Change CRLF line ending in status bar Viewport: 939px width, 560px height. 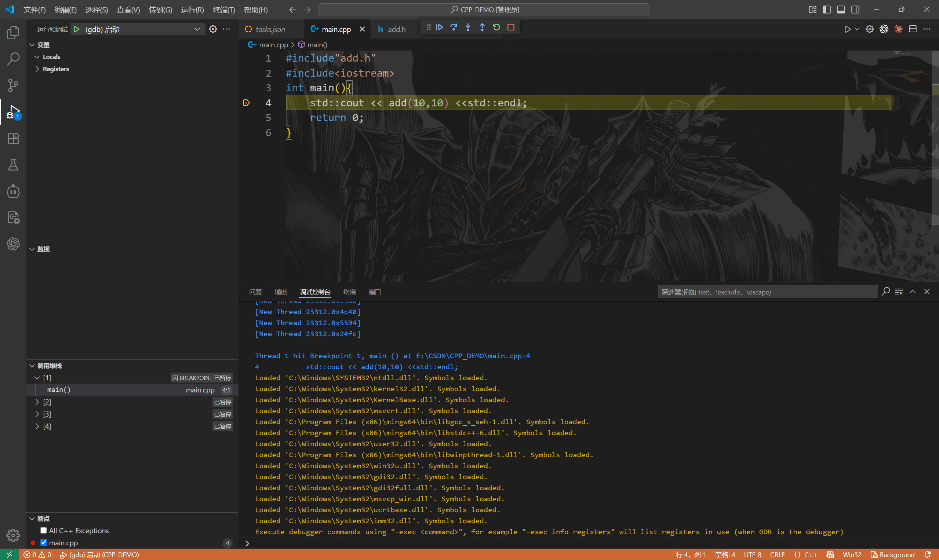(x=777, y=554)
